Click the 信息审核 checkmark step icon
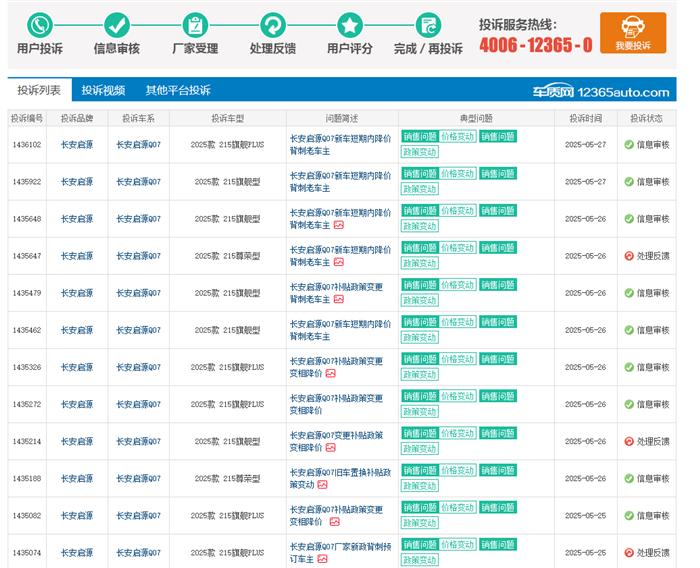 117,25
